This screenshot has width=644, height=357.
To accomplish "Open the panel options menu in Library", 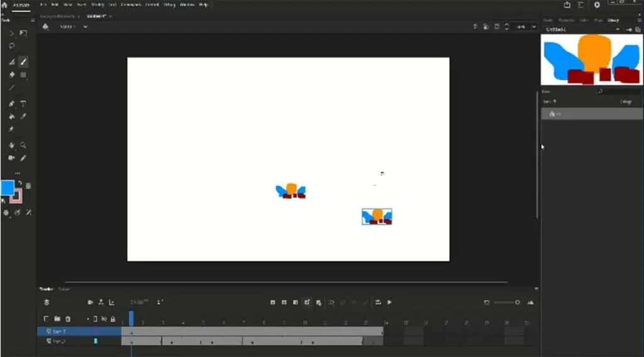I will [x=640, y=20].
